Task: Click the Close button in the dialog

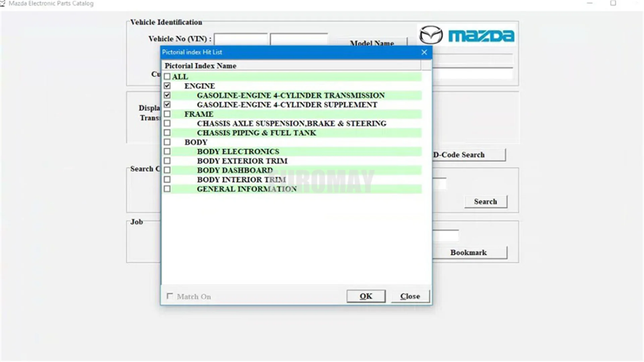Action: click(410, 296)
